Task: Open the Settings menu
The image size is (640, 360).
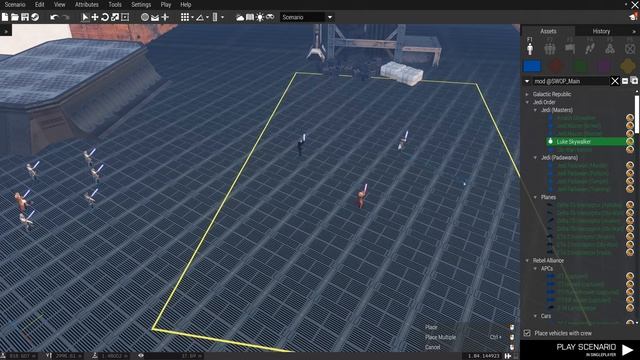Action: pos(141,4)
